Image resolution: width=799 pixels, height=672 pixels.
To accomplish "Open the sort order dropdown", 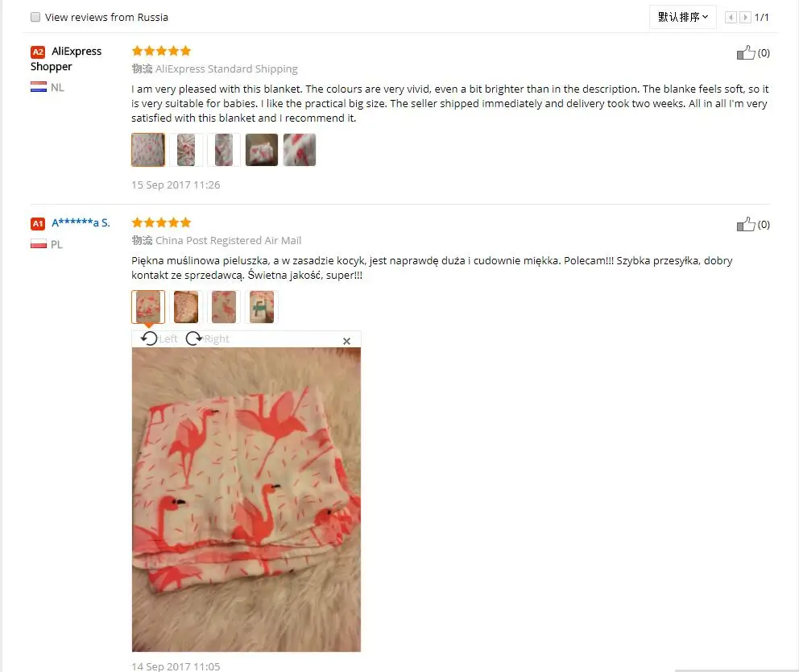I will click(x=683, y=17).
